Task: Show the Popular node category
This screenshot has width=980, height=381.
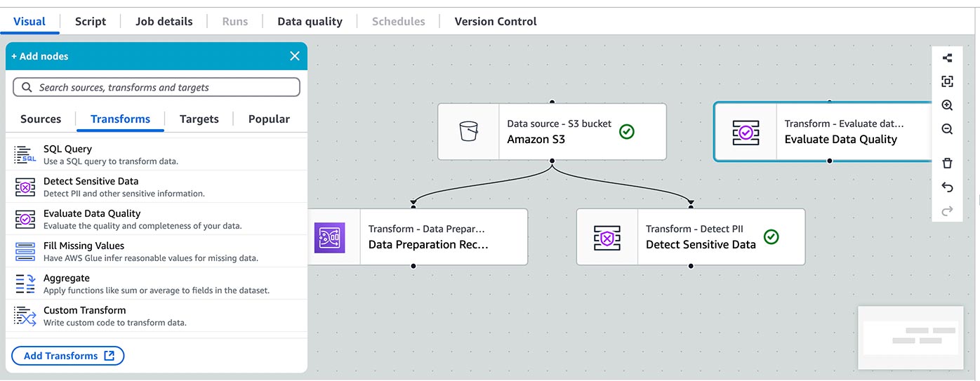Action: [x=269, y=119]
